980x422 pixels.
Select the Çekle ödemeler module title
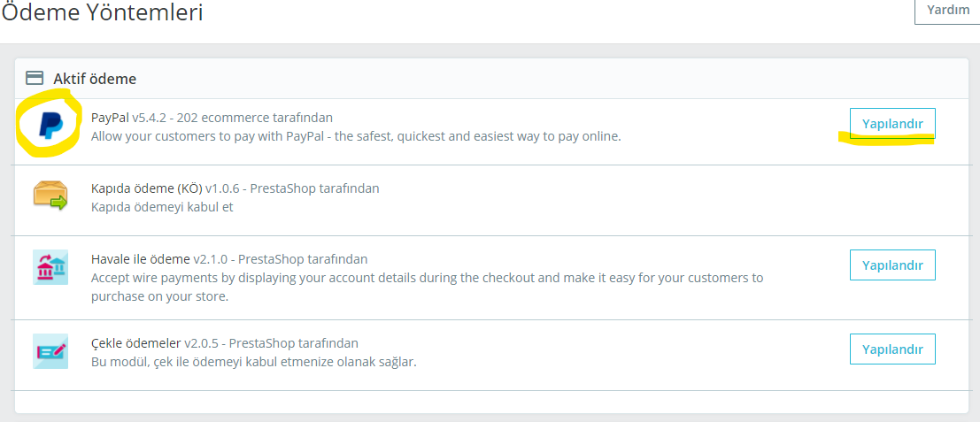click(x=135, y=343)
